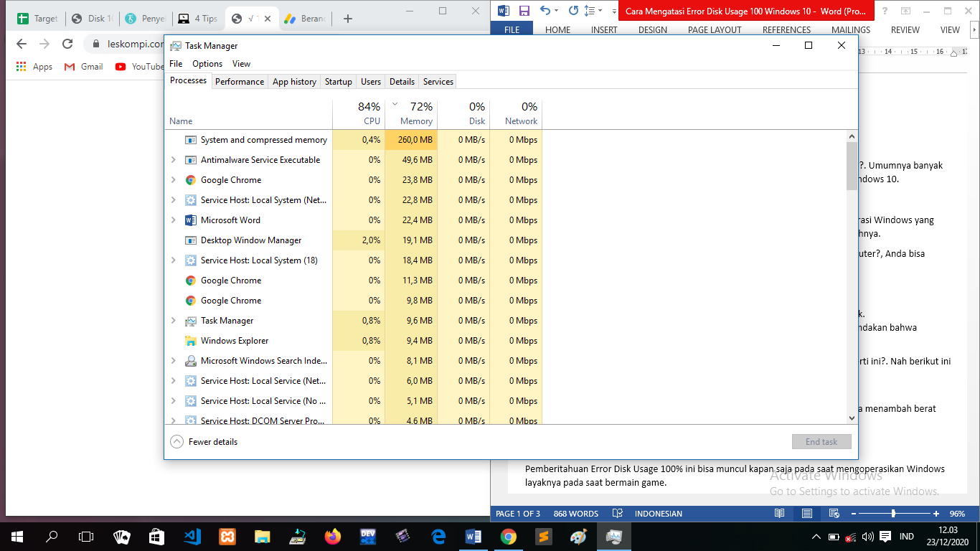
Task: Open Word proofing status icon
Action: pyautogui.click(x=617, y=514)
